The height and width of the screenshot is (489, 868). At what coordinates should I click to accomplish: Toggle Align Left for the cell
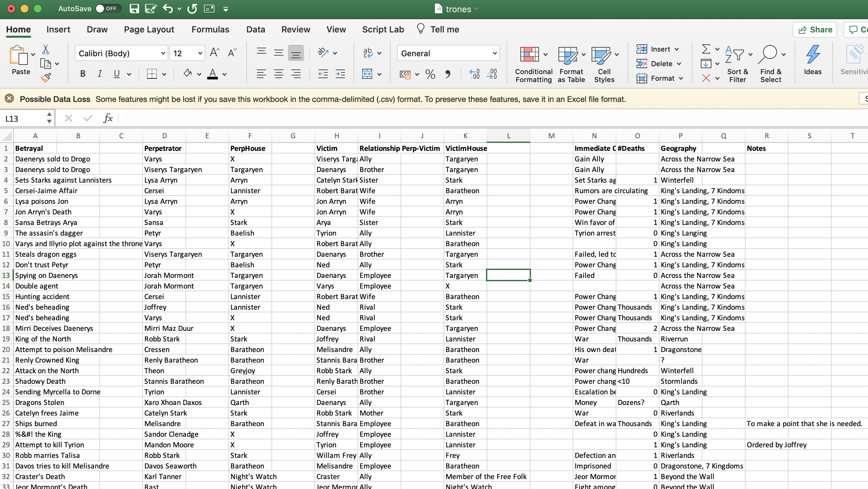(x=262, y=74)
